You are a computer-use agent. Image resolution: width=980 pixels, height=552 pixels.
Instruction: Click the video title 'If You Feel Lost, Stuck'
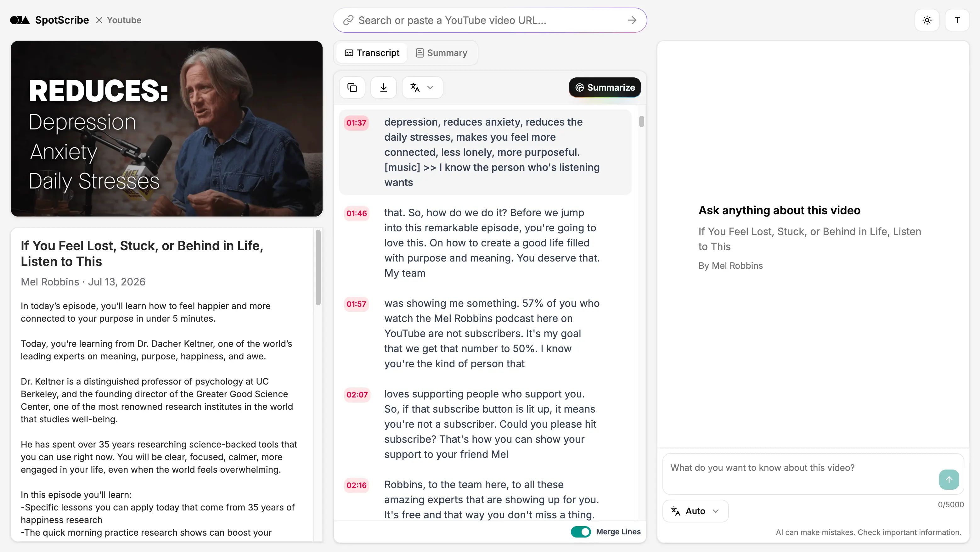(x=142, y=253)
